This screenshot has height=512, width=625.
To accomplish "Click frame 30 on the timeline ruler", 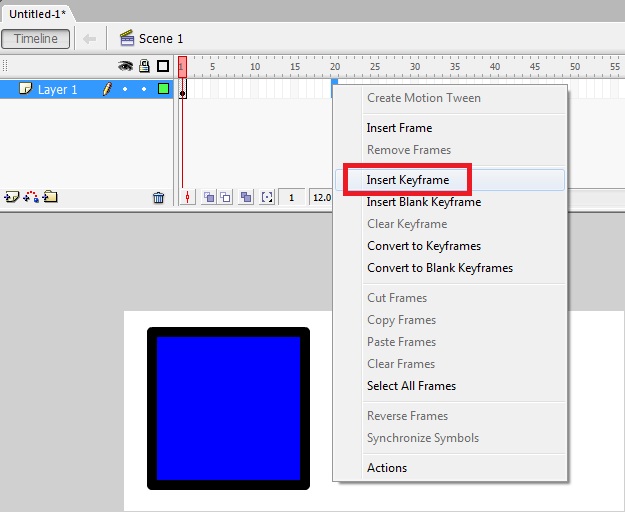I will click(x=415, y=67).
